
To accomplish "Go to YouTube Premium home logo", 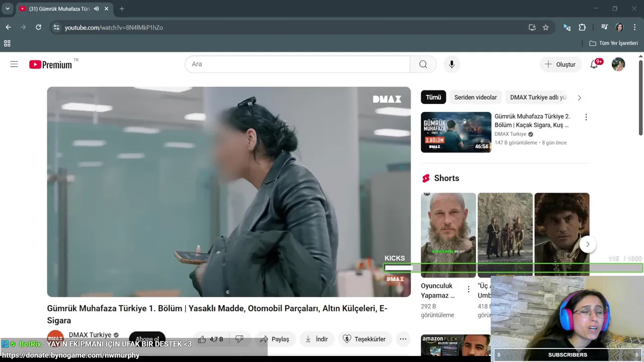I will tap(50, 64).
